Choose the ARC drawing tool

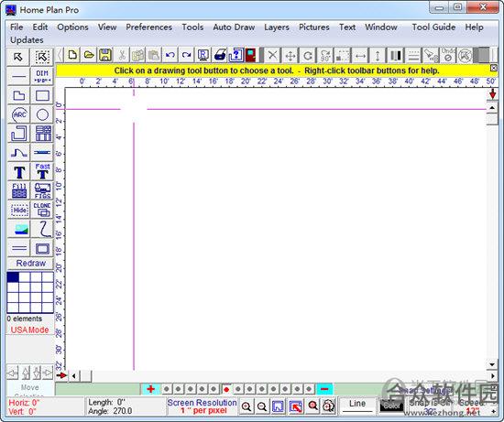point(18,114)
